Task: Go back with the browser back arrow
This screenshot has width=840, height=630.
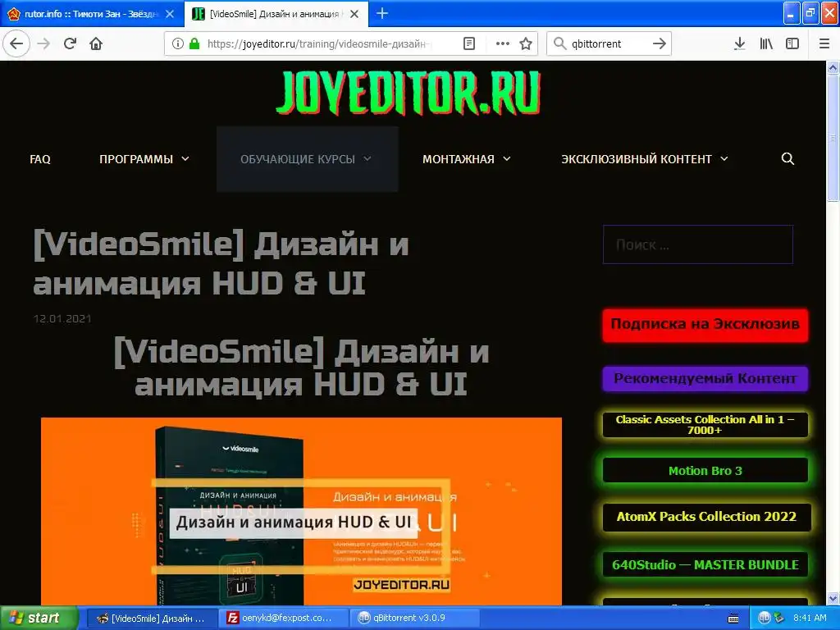Action: [16, 43]
